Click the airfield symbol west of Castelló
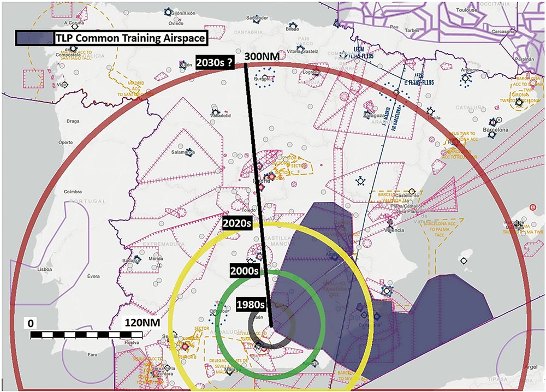The image size is (546, 392). [361, 181]
